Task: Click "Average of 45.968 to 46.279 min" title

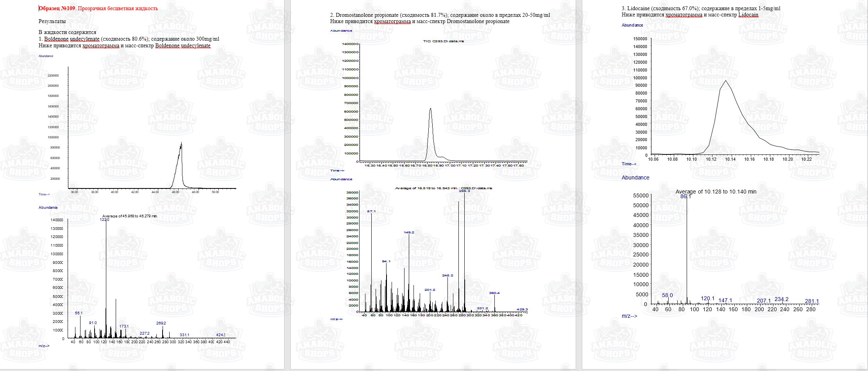Action: [x=129, y=216]
